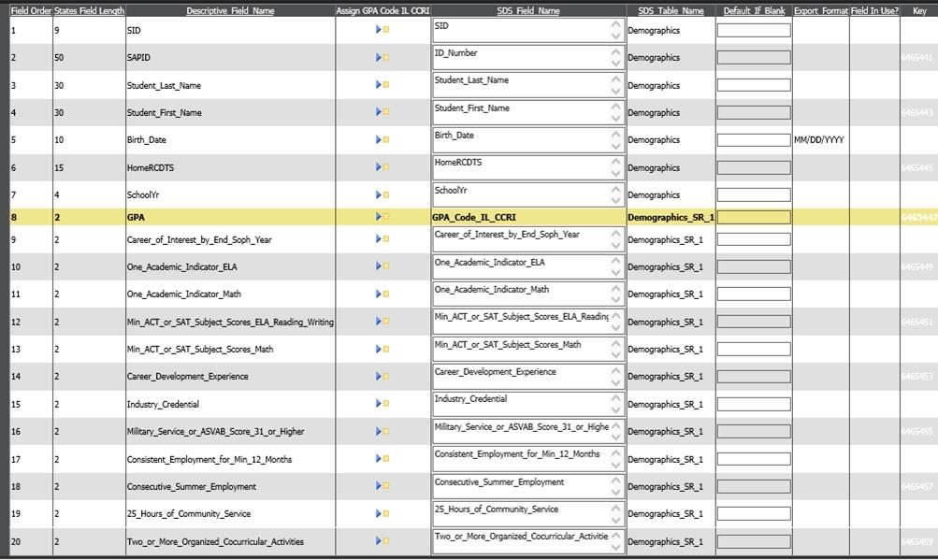Click the ID_Number SDS field text box
The image size is (938, 560).
click(x=520, y=58)
